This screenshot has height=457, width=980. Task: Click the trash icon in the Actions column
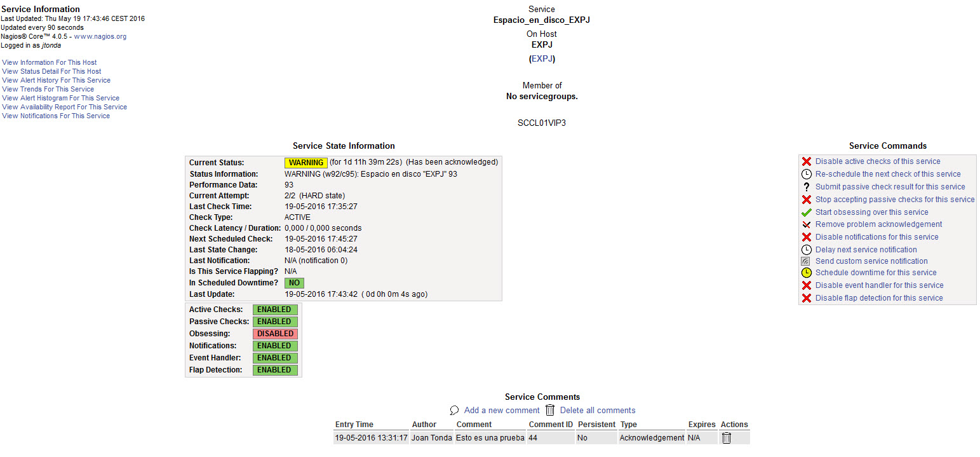(727, 438)
